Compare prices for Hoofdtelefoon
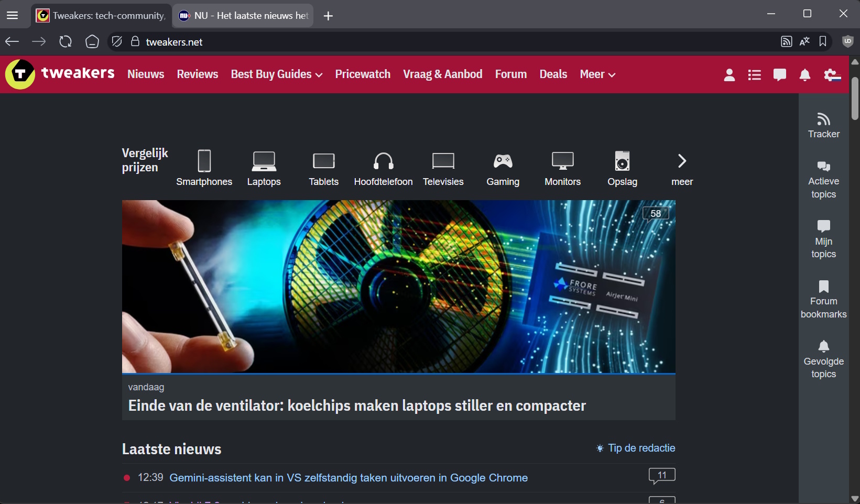 pyautogui.click(x=384, y=168)
